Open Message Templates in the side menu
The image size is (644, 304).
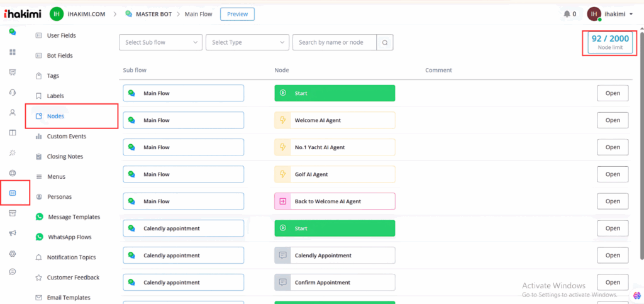click(74, 217)
